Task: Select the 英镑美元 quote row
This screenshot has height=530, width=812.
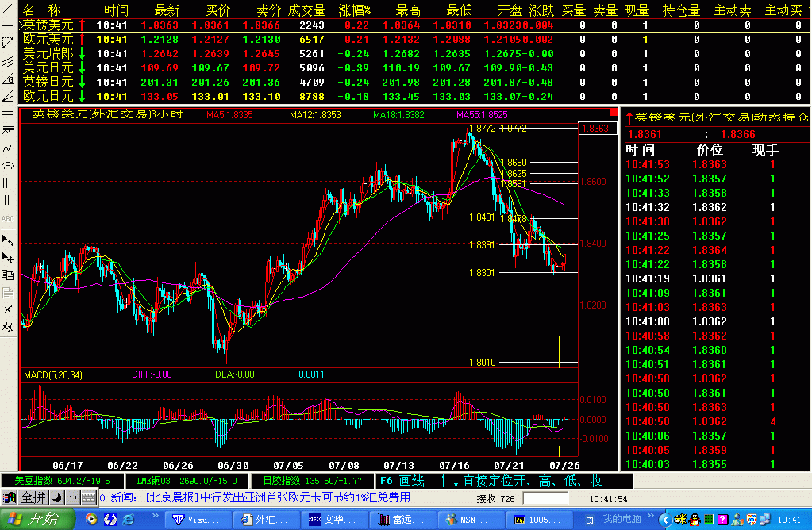Action: point(415,25)
